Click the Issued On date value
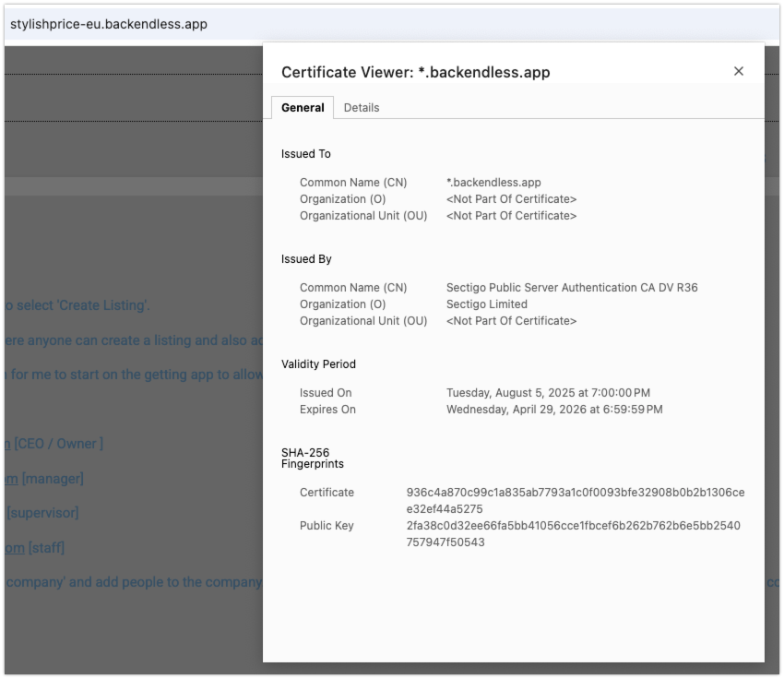Screen dimensions: 784x679 click(x=548, y=393)
